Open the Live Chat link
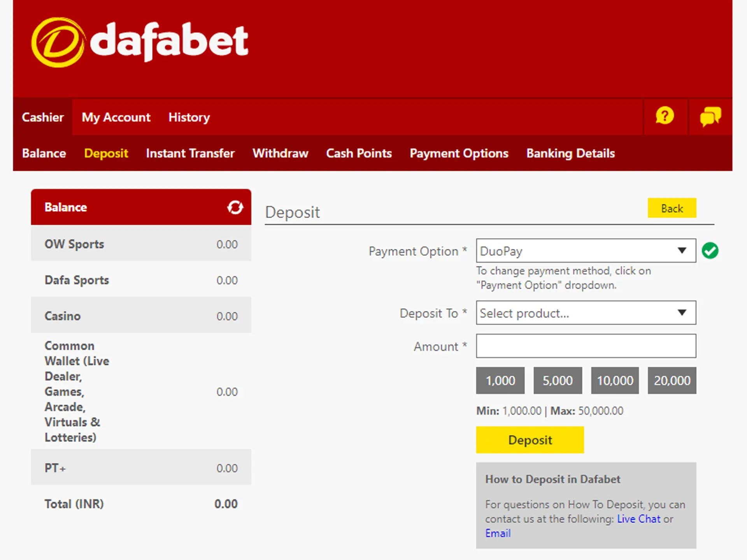This screenshot has height=560, width=747. click(638, 519)
